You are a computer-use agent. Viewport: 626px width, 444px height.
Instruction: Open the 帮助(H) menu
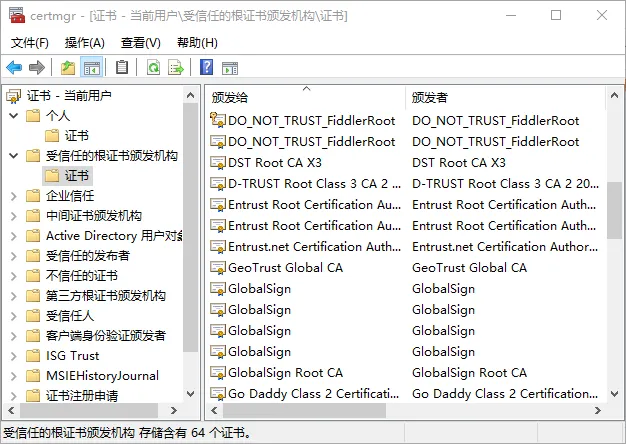point(197,43)
